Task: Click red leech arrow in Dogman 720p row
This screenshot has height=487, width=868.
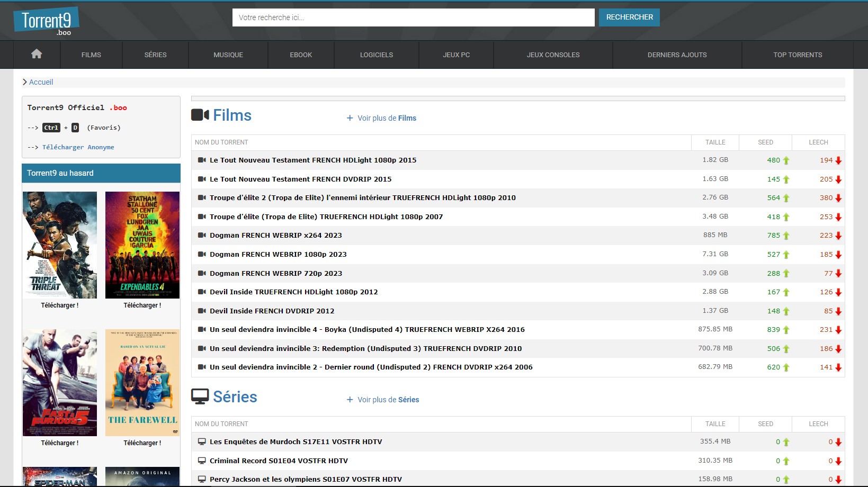Action: tap(838, 274)
